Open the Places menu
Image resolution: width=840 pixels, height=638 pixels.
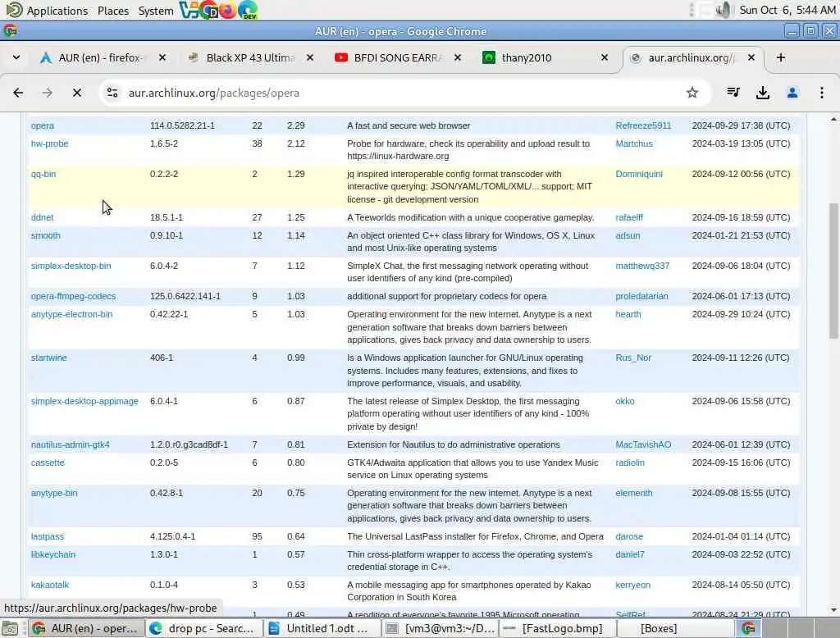(113, 10)
